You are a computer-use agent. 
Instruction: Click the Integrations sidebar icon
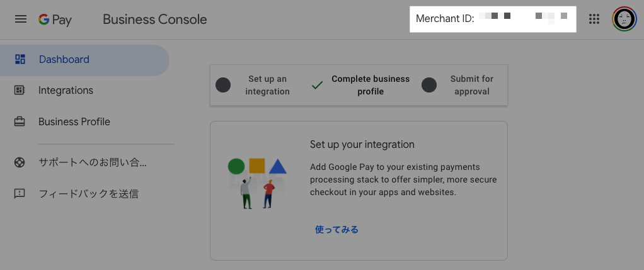coord(20,90)
